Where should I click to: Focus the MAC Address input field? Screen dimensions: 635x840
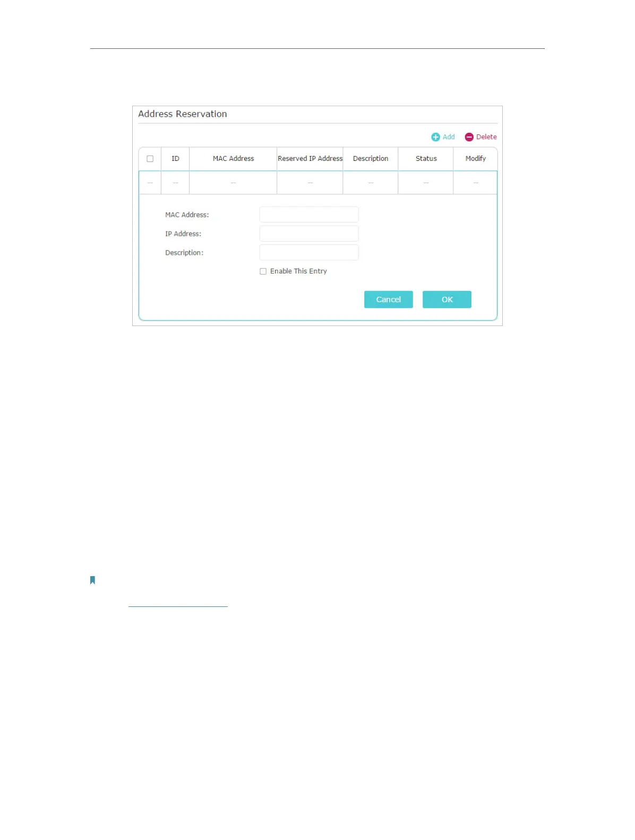click(309, 215)
